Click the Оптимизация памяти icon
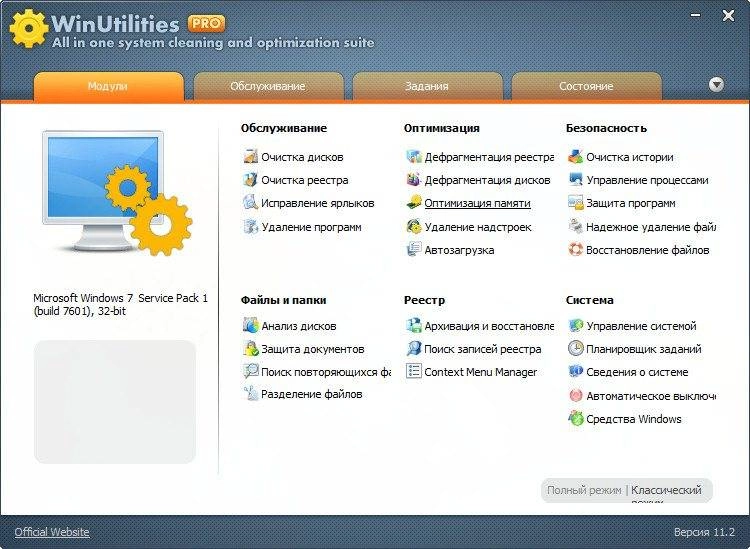Viewport: 750px width, 549px height. click(x=414, y=203)
